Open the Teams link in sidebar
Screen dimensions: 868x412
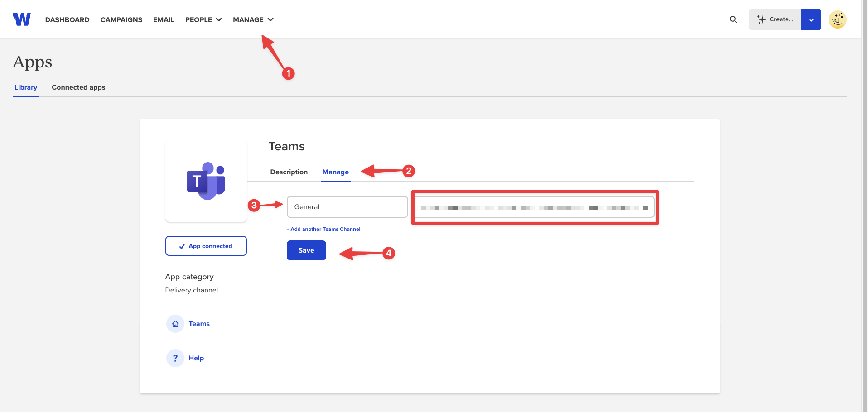[x=199, y=324]
